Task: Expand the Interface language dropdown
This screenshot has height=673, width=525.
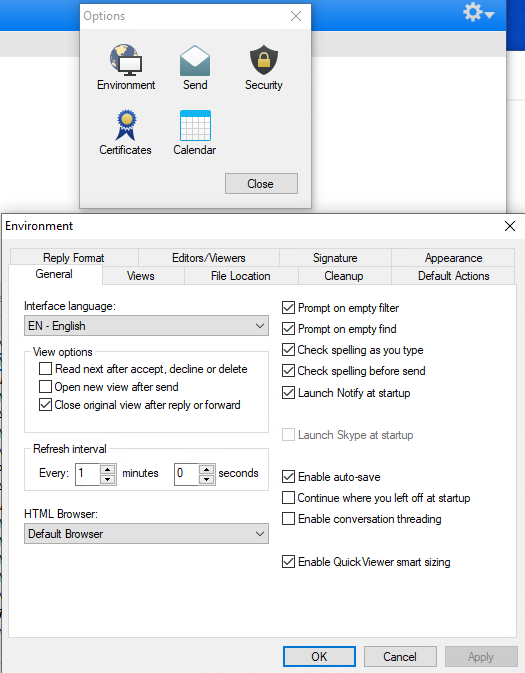Action: click(146, 326)
